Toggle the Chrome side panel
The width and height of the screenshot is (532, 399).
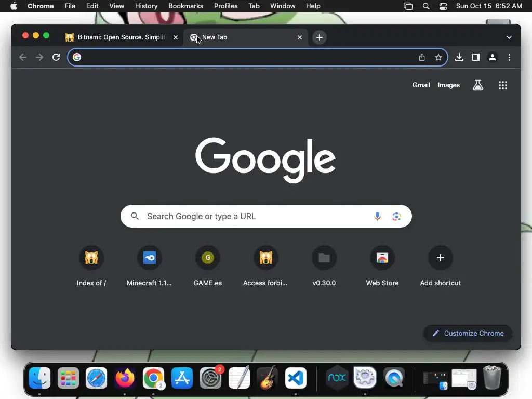476,57
